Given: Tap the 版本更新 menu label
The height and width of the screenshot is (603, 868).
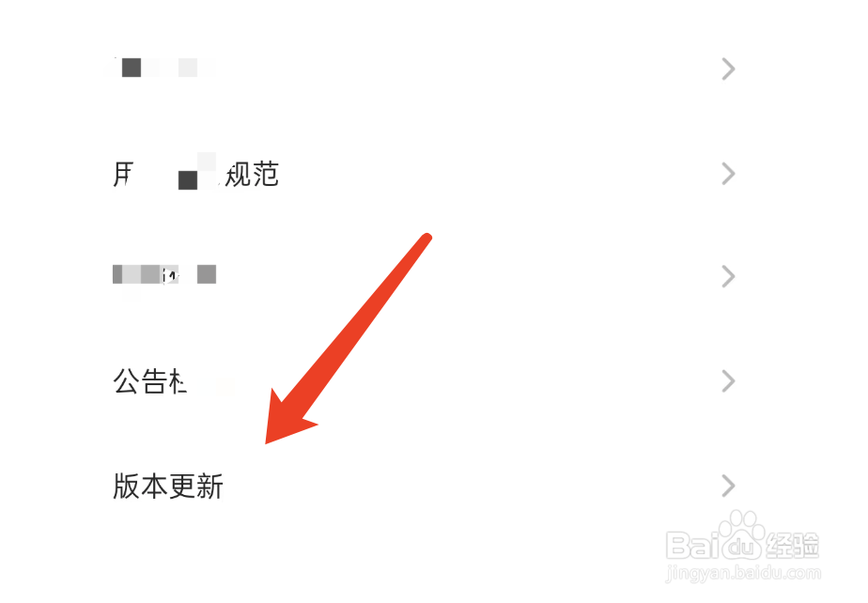Looking at the screenshot, I should click(x=168, y=487).
